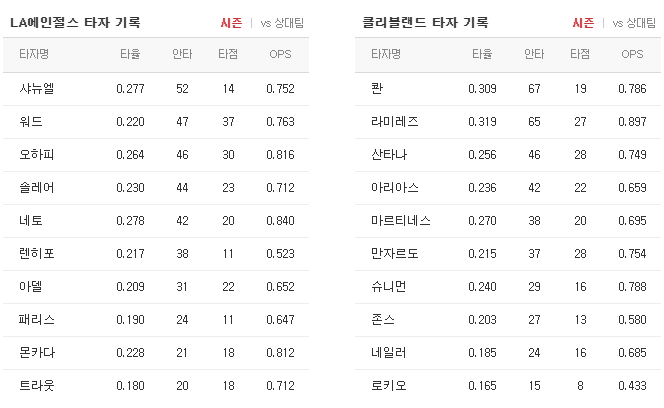Open player 콴

[x=377, y=89]
